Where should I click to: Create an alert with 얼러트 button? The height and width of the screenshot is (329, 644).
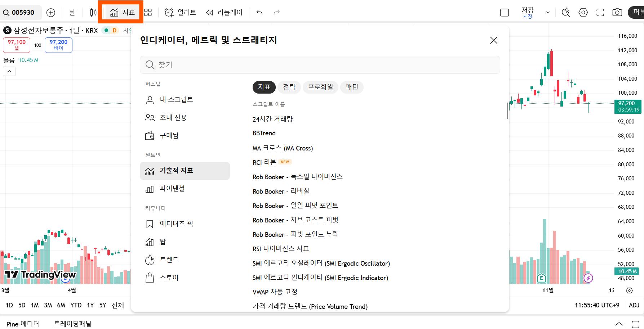coord(180,13)
